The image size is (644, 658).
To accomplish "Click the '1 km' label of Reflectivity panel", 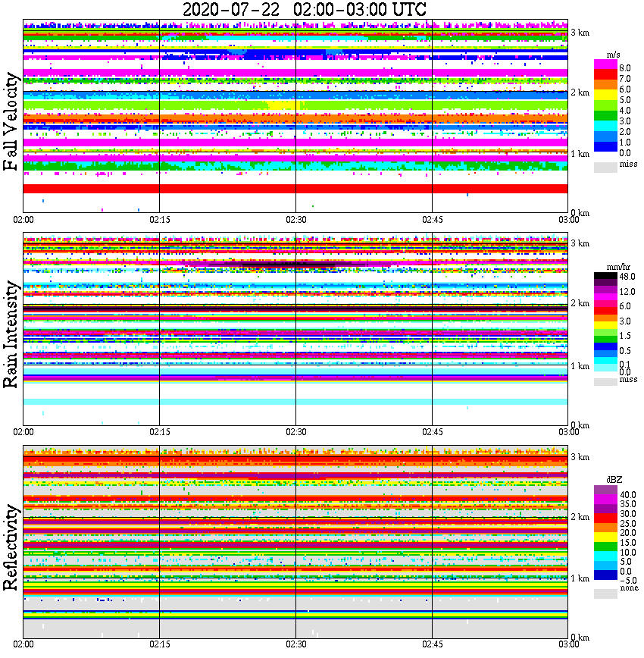I will [580, 578].
